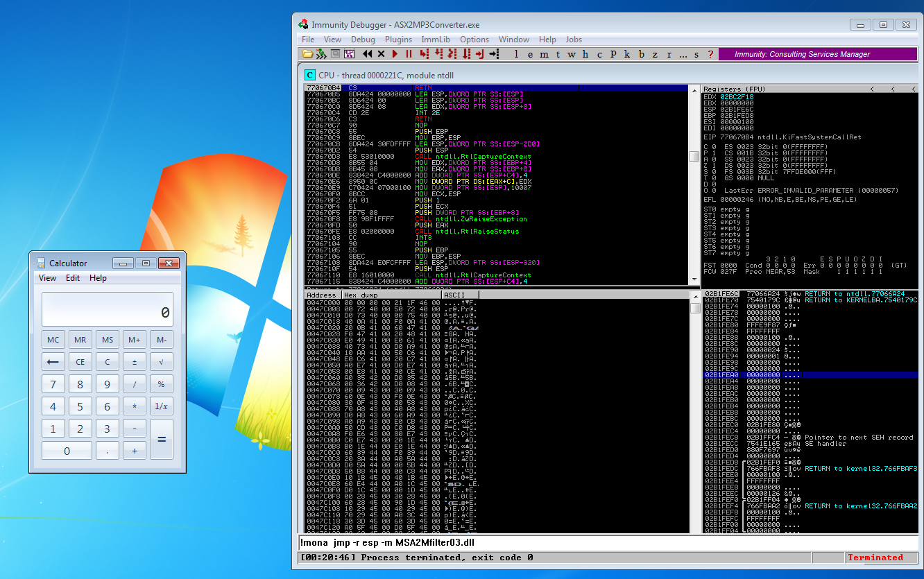This screenshot has width=924, height=579.
Task: Click the purple graph toolbar icon
Action: click(349, 53)
